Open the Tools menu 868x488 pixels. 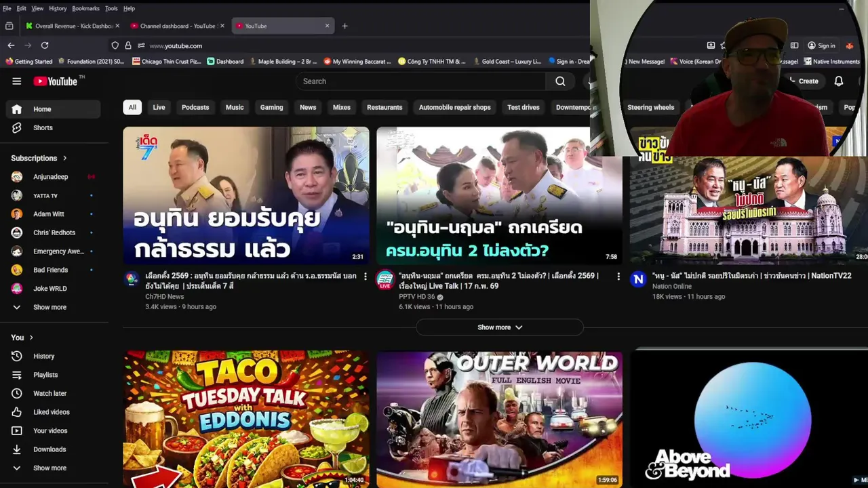click(x=111, y=8)
